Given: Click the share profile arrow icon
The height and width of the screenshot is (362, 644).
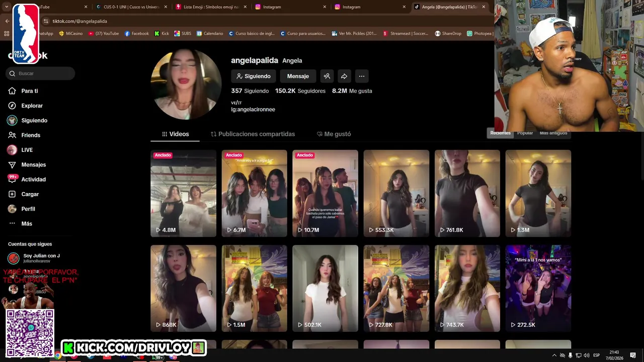Looking at the screenshot, I should pyautogui.click(x=344, y=76).
